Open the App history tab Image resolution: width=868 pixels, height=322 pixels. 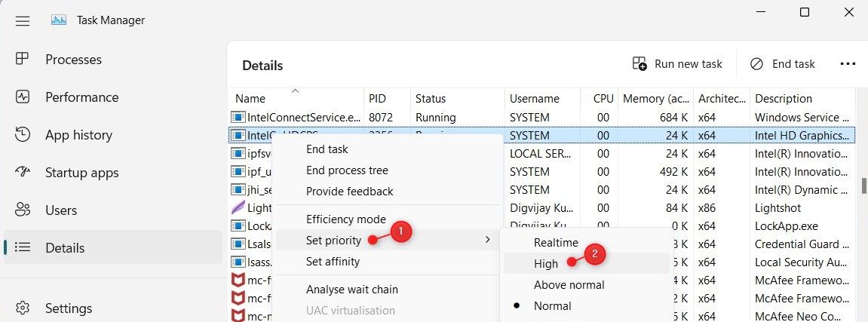[x=113, y=134]
